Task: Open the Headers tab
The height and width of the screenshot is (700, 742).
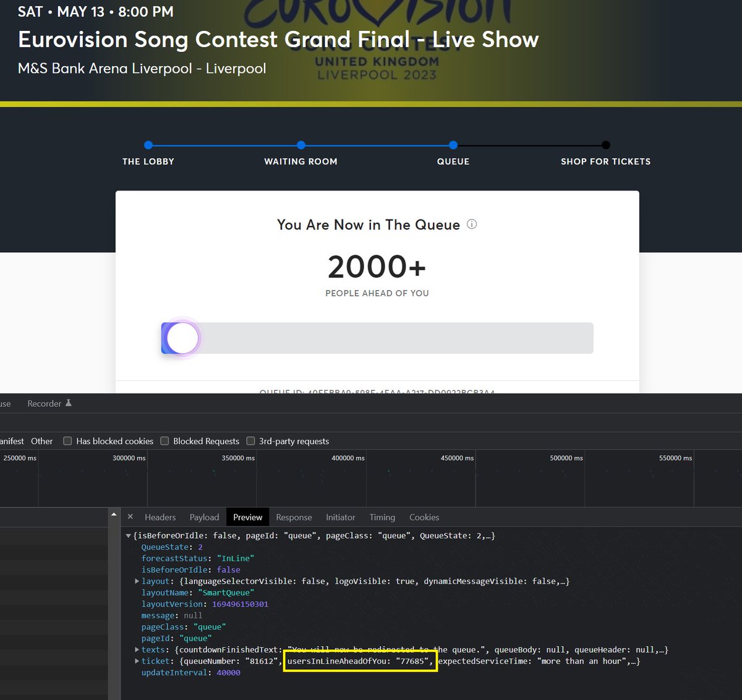Action: [x=160, y=517]
